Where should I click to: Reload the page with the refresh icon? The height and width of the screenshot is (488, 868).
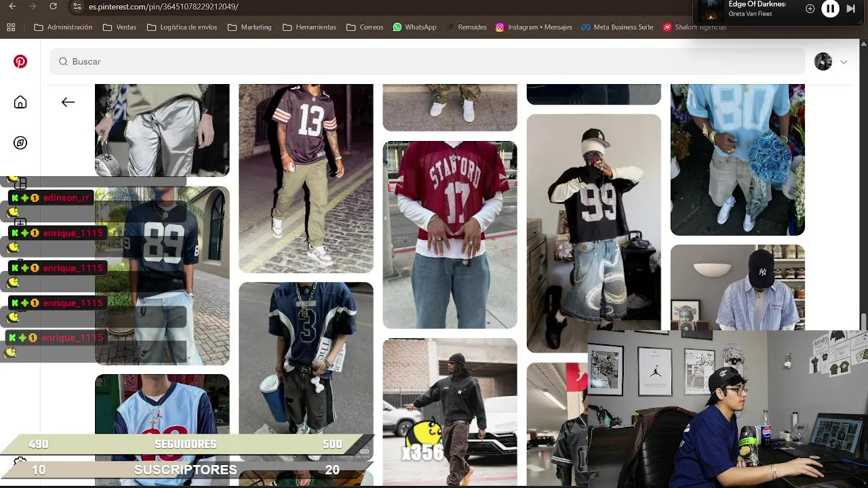(53, 6)
